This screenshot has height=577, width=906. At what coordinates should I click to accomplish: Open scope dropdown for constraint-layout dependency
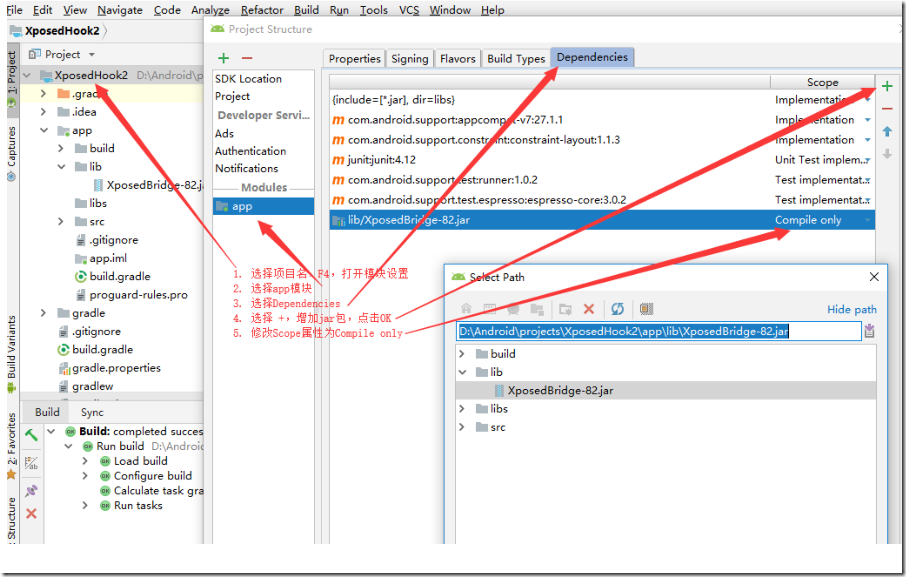click(867, 140)
